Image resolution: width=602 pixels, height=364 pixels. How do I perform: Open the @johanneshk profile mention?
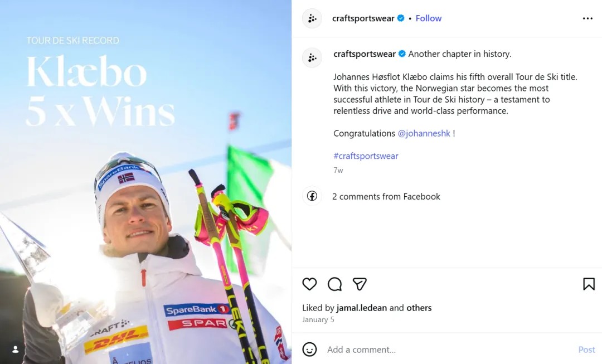(x=424, y=134)
